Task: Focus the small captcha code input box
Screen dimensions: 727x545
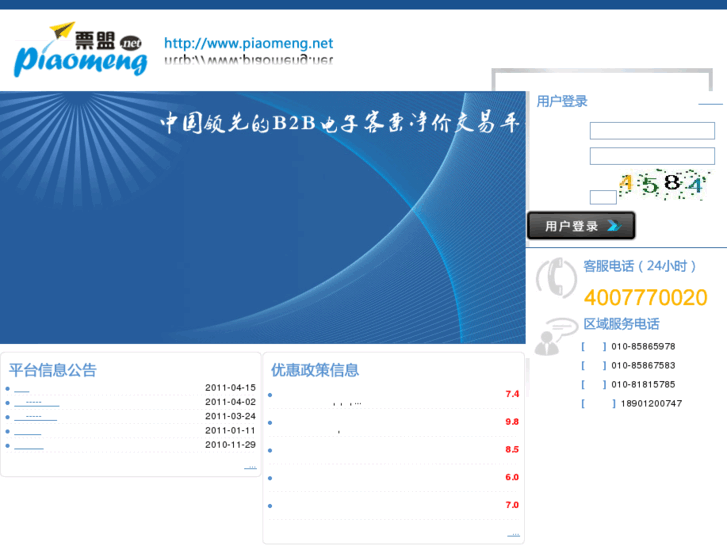Action: tap(603, 197)
